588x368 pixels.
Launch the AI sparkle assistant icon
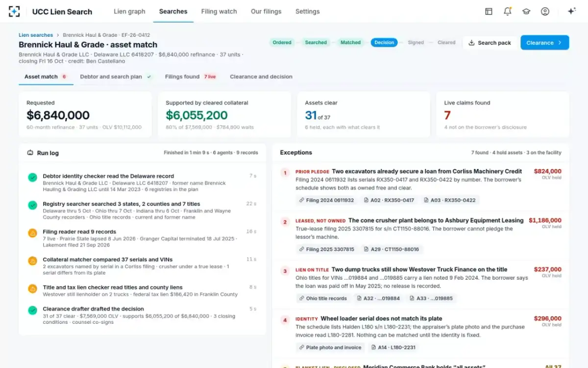[571, 11]
